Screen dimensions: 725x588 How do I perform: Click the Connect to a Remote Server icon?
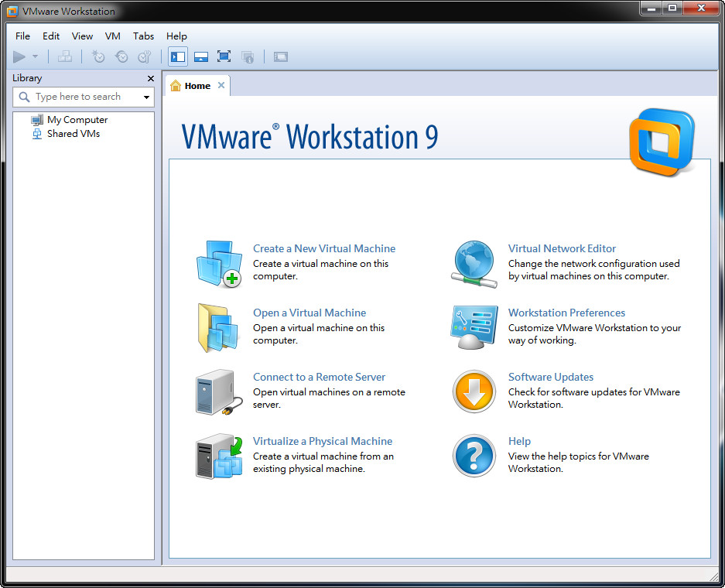point(219,392)
